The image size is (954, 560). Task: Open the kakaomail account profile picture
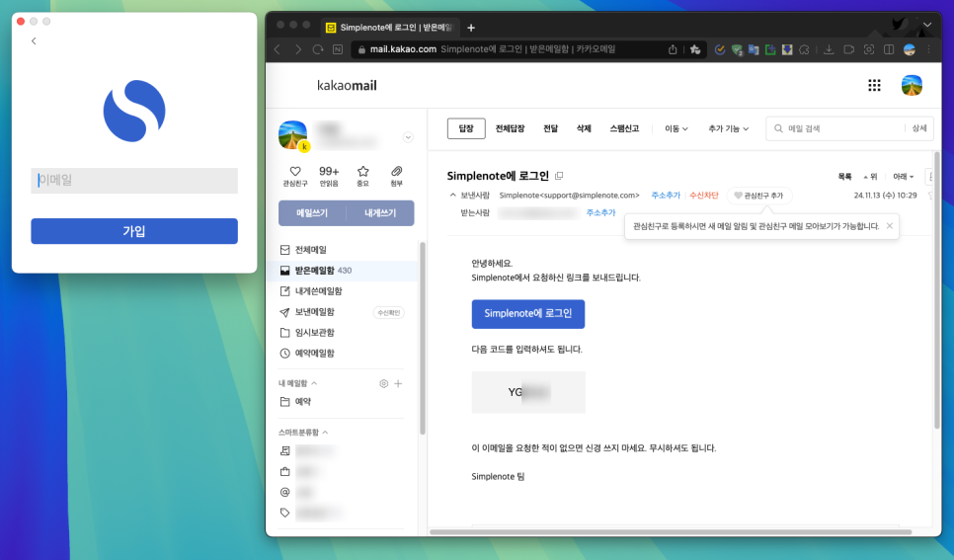(x=912, y=86)
